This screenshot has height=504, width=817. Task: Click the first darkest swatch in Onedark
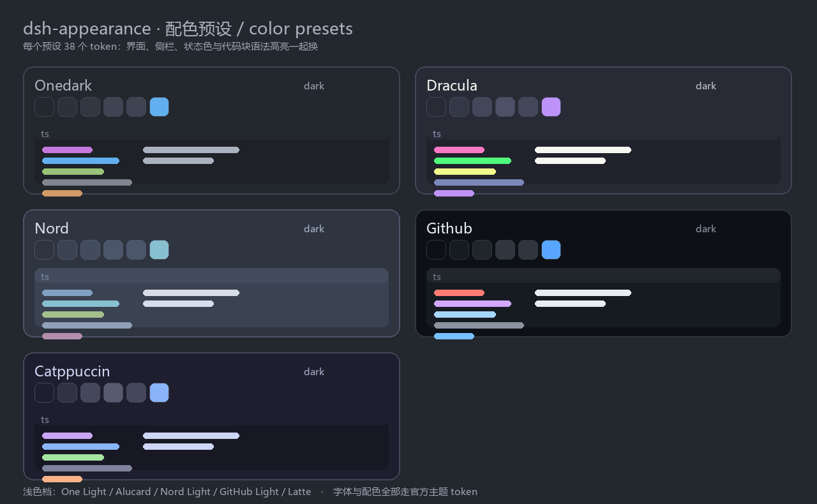click(44, 107)
